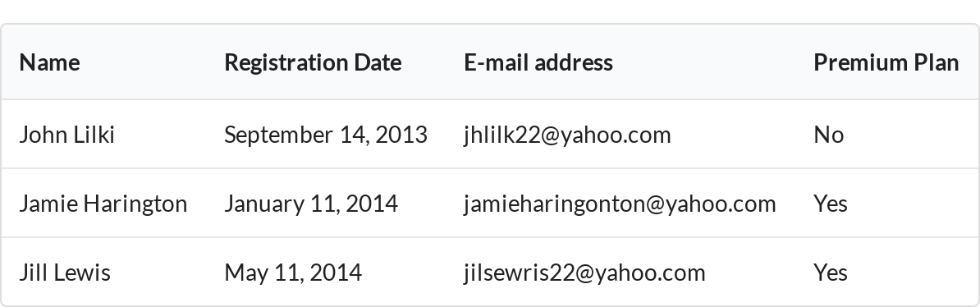Click the jamieharingonton@yahoo.com email

point(620,204)
